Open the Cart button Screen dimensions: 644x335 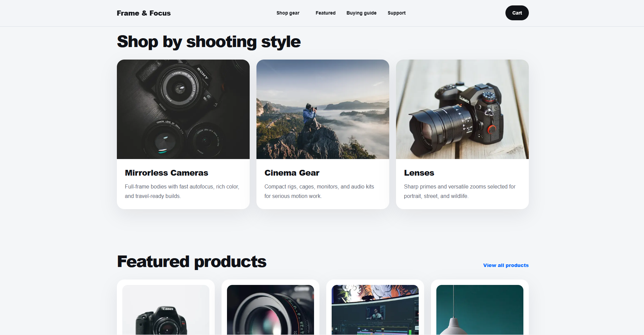[517, 13]
